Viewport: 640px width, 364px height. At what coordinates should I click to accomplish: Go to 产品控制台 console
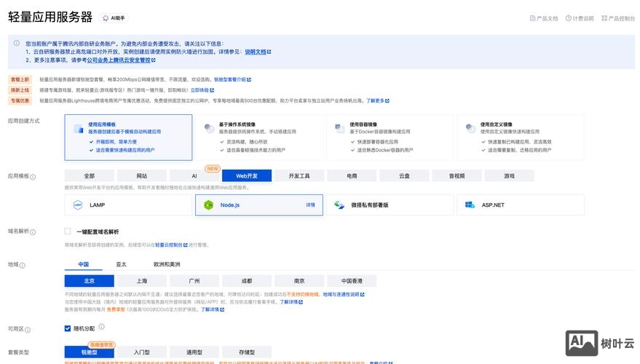tap(618, 18)
